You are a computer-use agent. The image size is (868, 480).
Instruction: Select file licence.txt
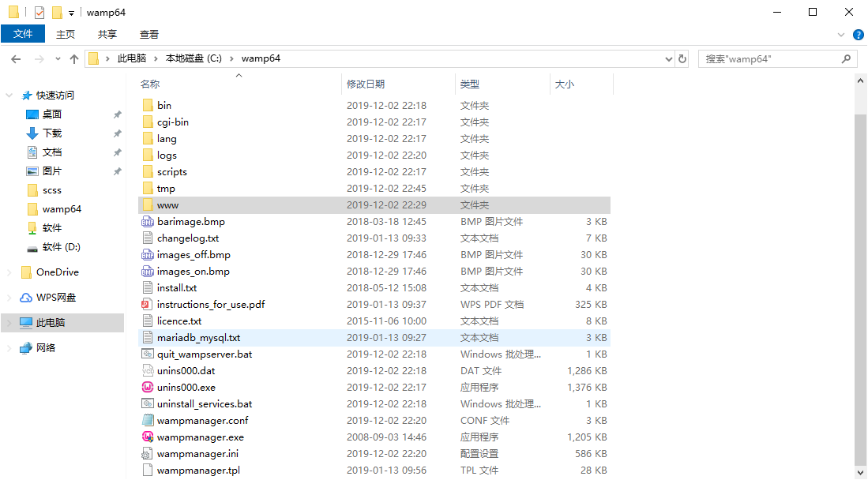point(374,321)
